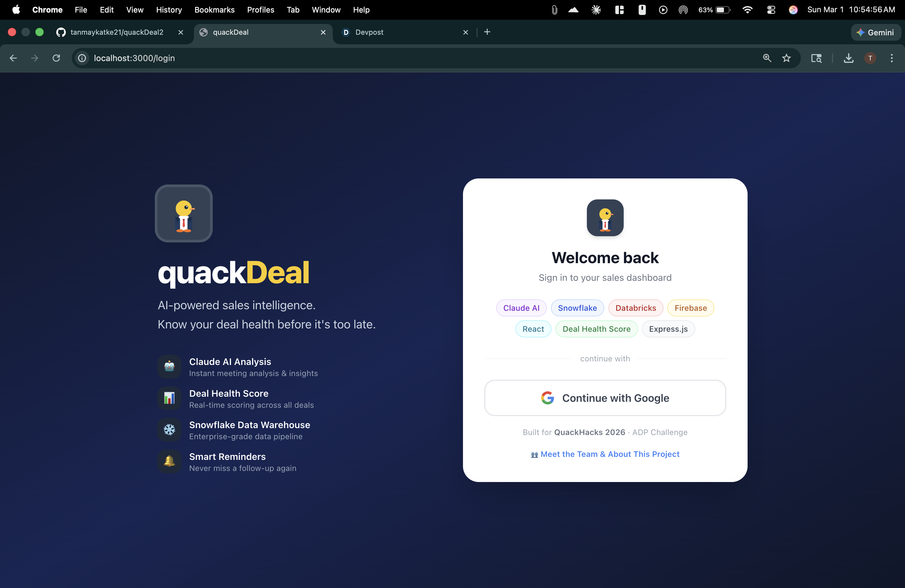The width and height of the screenshot is (905, 588).
Task: Click the duck logo in welcome card
Action: click(605, 218)
